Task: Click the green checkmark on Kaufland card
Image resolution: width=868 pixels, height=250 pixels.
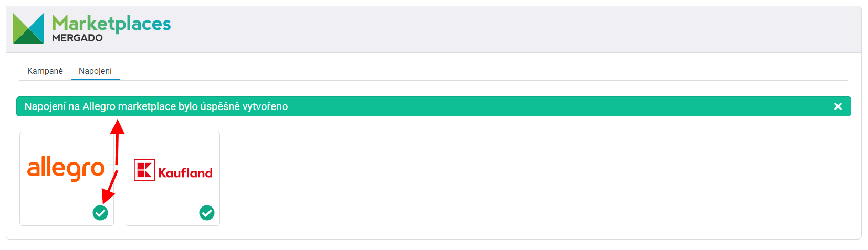Action: 207,213
